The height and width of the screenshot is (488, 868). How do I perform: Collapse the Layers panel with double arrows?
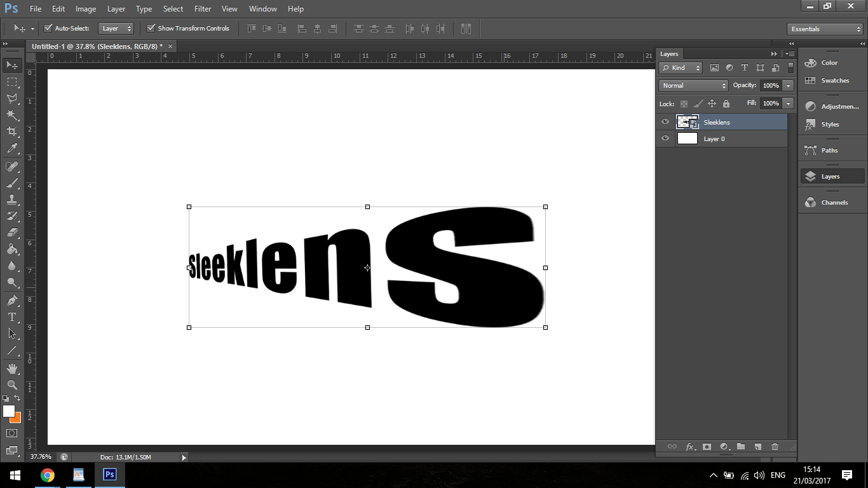[x=774, y=54]
